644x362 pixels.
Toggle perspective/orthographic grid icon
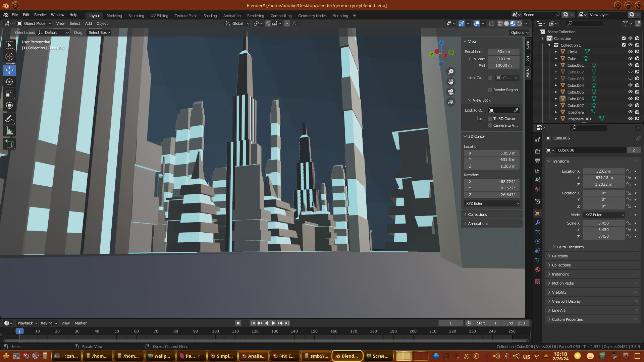pos(451,102)
